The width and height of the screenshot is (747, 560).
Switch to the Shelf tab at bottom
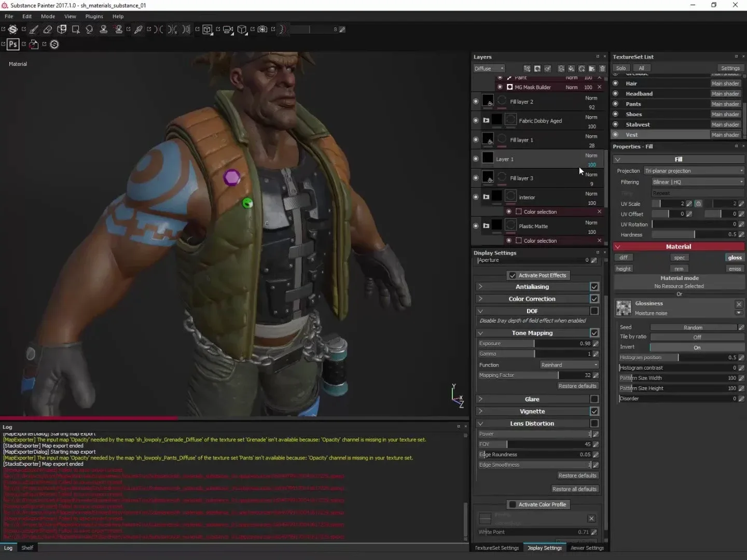click(x=27, y=548)
